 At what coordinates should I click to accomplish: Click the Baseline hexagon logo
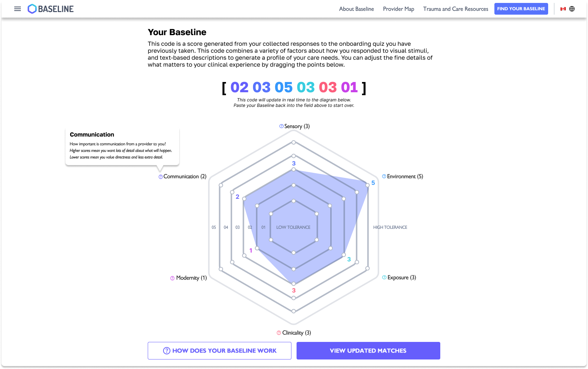pyautogui.click(x=32, y=9)
